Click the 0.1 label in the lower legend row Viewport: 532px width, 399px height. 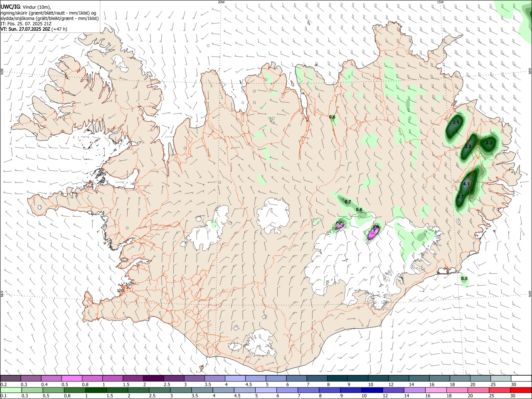[3, 396]
